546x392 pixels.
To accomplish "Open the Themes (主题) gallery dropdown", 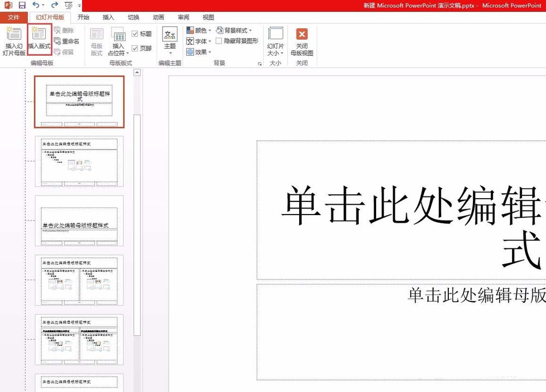I will tap(170, 41).
